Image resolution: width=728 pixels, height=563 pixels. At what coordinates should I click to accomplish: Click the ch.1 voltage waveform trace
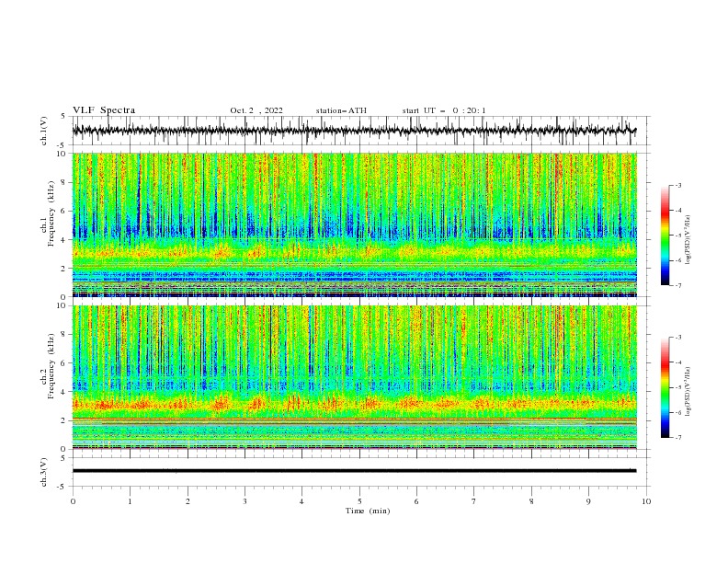pyautogui.click(x=354, y=131)
